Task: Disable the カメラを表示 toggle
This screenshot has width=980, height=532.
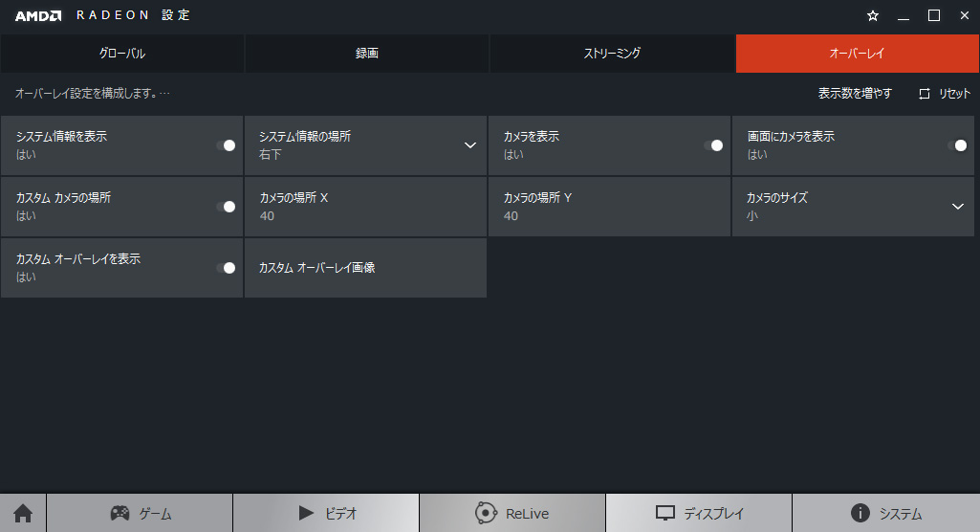Action: coord(713,145)
